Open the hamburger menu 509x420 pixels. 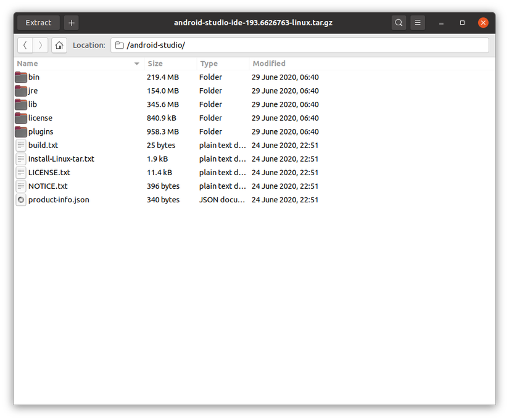coord(418,23)
